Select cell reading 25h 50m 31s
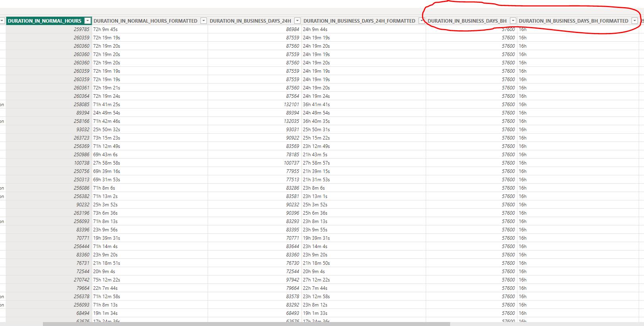The image size is (644, 326). (364, 130)
